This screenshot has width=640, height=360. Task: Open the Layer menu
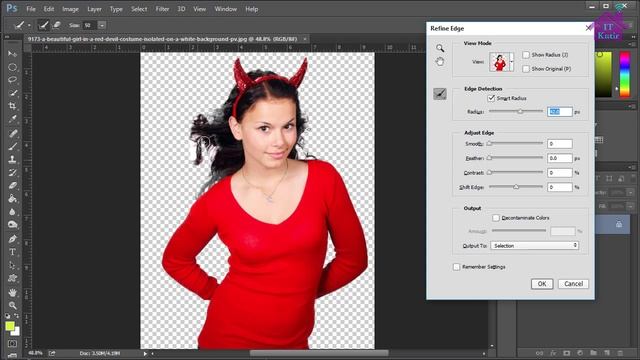[94, 9]
